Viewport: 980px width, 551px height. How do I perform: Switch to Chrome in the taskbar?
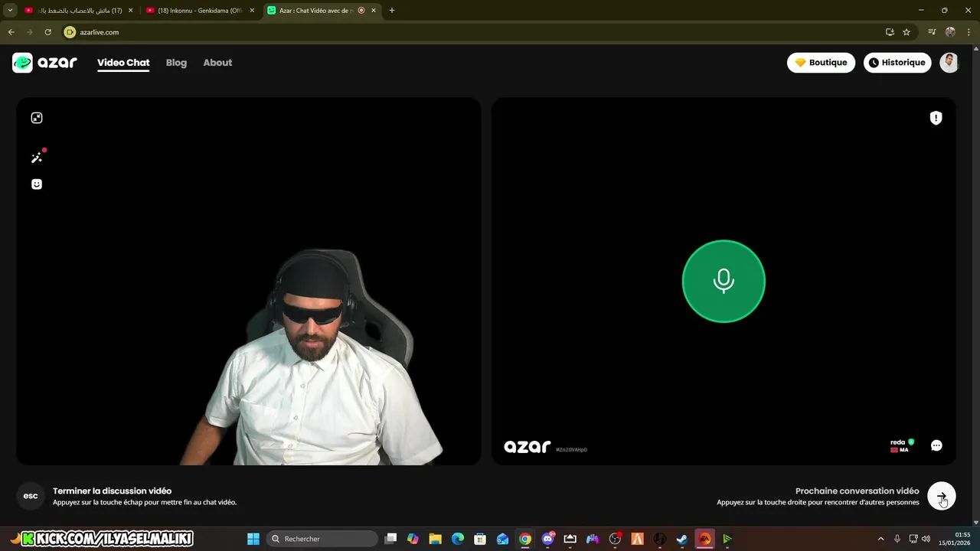click(524, 539)
